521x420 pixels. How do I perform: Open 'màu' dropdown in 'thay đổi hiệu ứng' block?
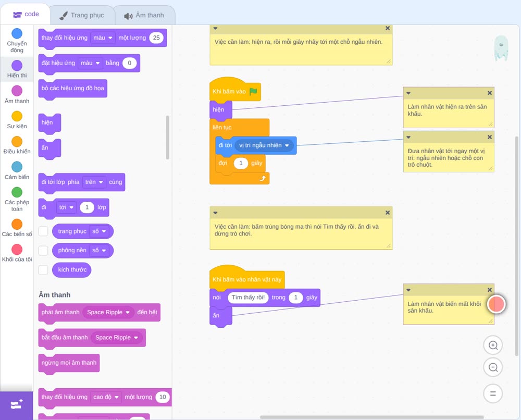click(103, 38)
